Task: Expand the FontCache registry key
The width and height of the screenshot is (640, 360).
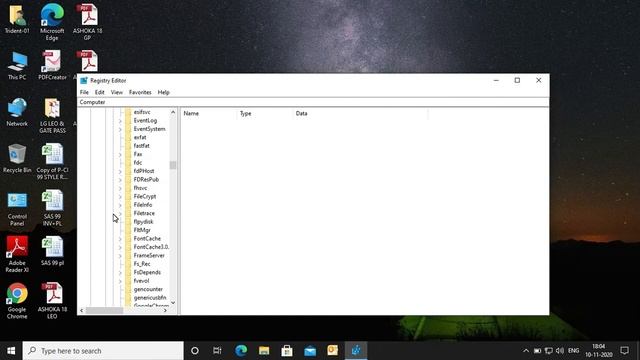Action: coord(120,239)
